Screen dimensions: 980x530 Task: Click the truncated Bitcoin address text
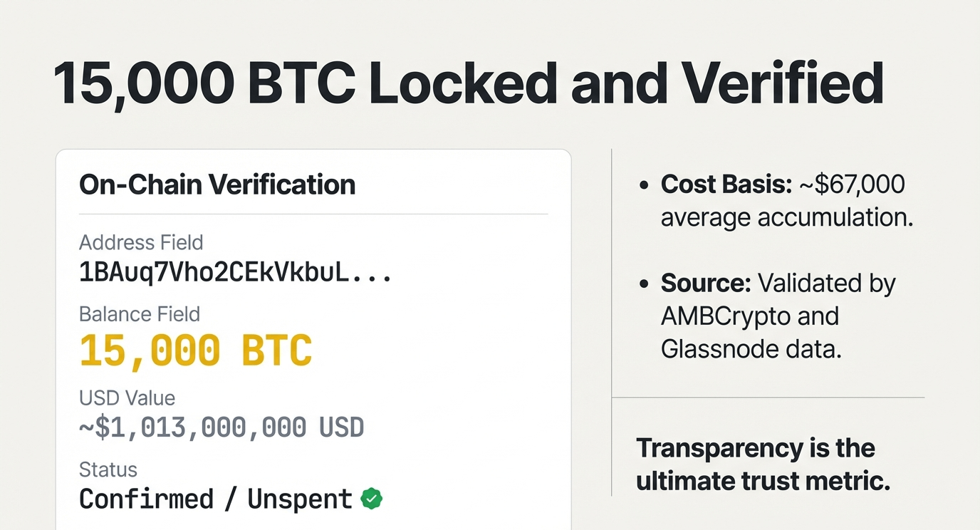point(235,273)
